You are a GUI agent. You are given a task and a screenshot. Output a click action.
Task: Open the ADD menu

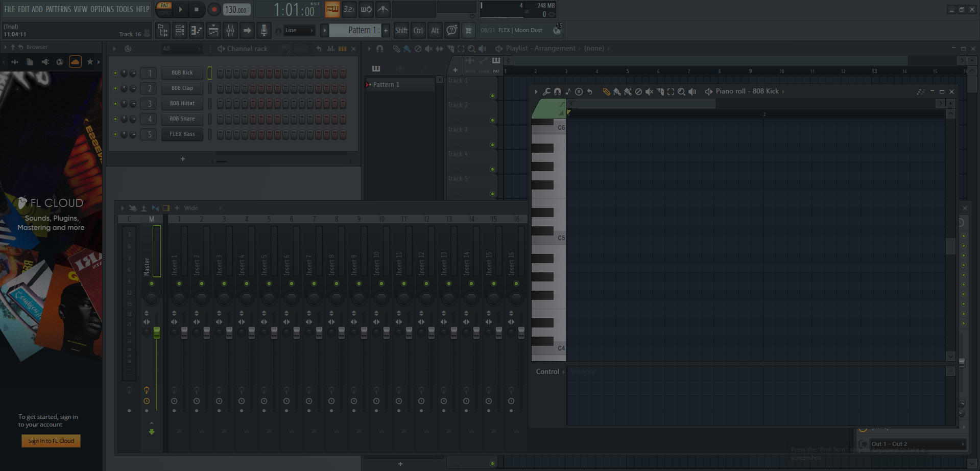(37, 9)
